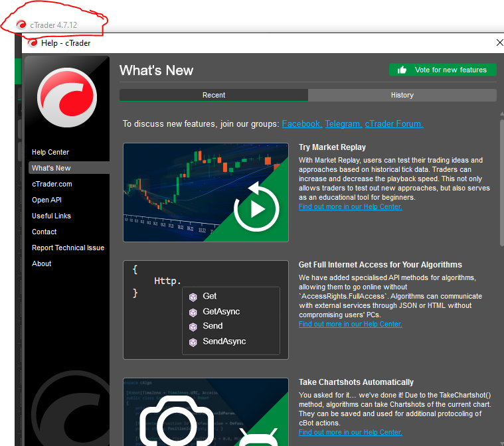Click the Try Market Replay heading

coord(332,147)
